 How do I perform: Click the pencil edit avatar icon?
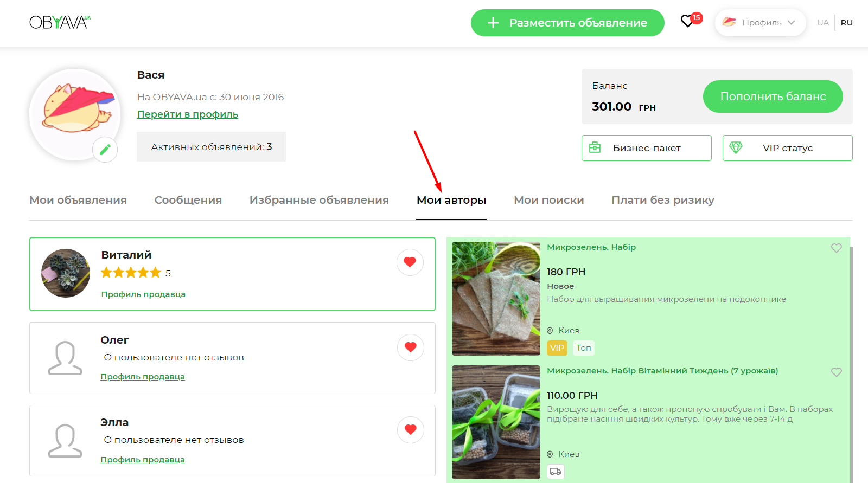105,150
